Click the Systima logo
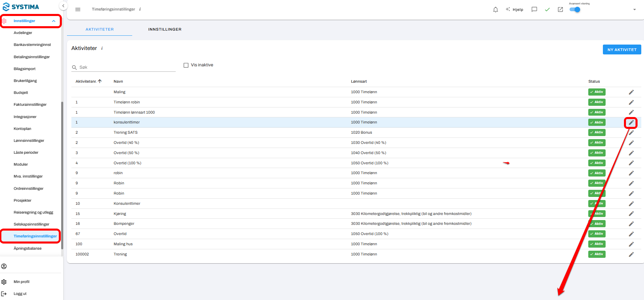Viewport: 644px width, 300px height. [x=21, y=7]
